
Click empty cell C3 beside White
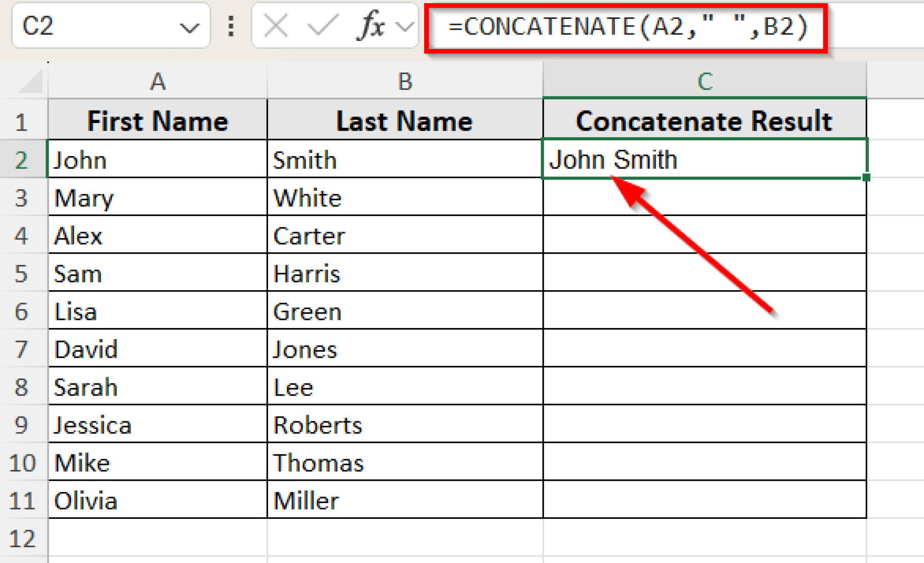pyautogui.click(x=704, y=198)
